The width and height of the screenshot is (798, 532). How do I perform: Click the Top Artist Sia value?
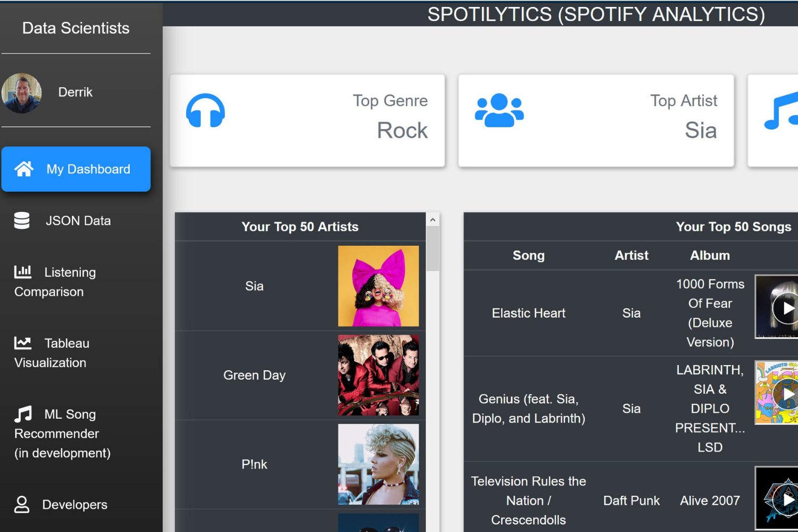(701, 130)
